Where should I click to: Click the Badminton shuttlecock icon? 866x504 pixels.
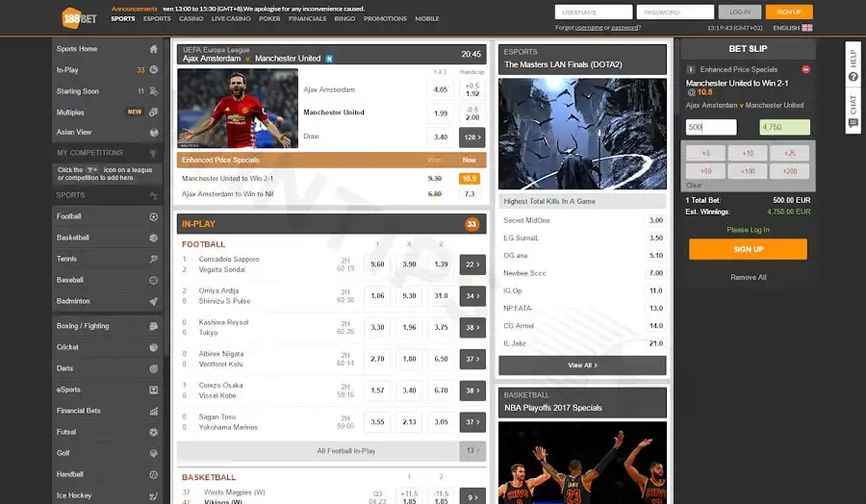tap(154, 301)
